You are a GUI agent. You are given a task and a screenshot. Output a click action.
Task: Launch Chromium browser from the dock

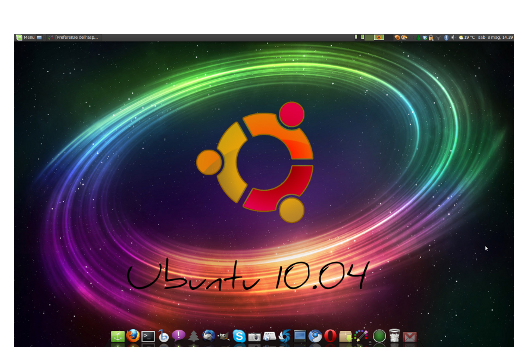click(315, 336)
